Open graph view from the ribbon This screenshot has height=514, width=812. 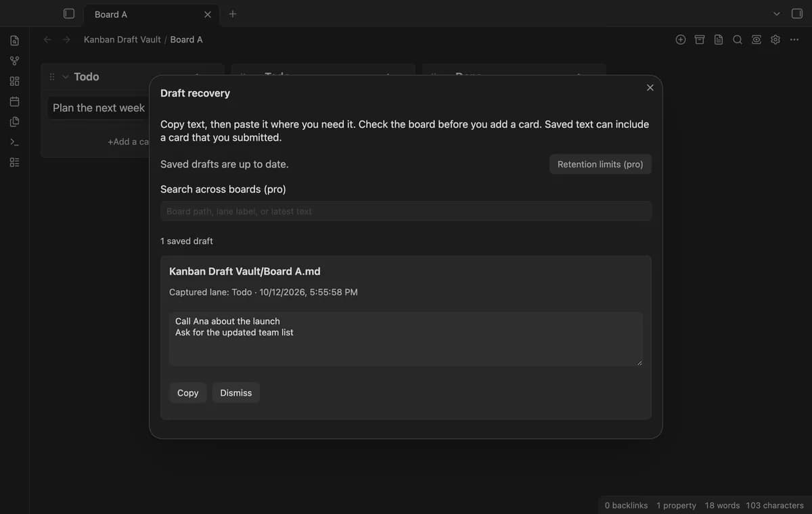(14, 61)
